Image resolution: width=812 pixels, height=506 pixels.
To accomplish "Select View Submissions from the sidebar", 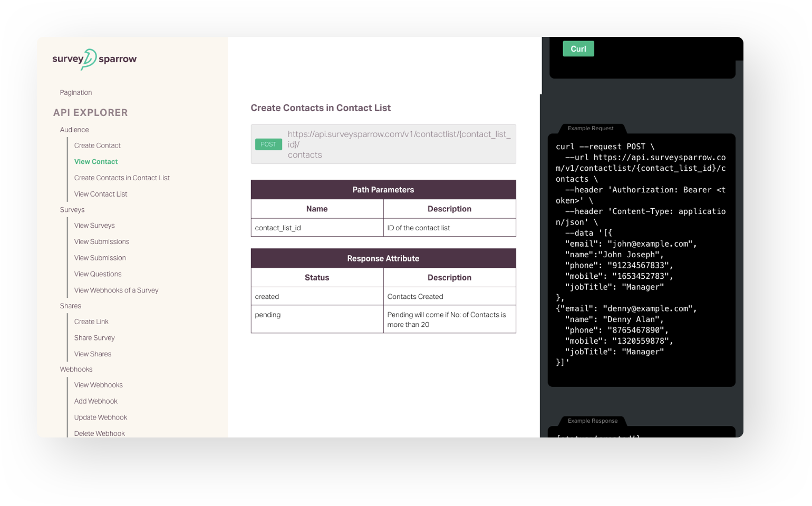I will [102, 241].
